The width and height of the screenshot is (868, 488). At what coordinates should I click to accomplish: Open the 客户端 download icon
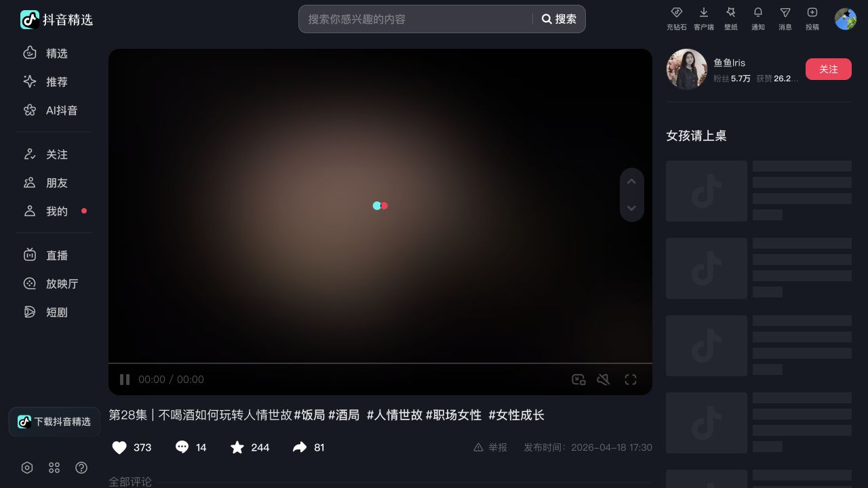point(704,12)
